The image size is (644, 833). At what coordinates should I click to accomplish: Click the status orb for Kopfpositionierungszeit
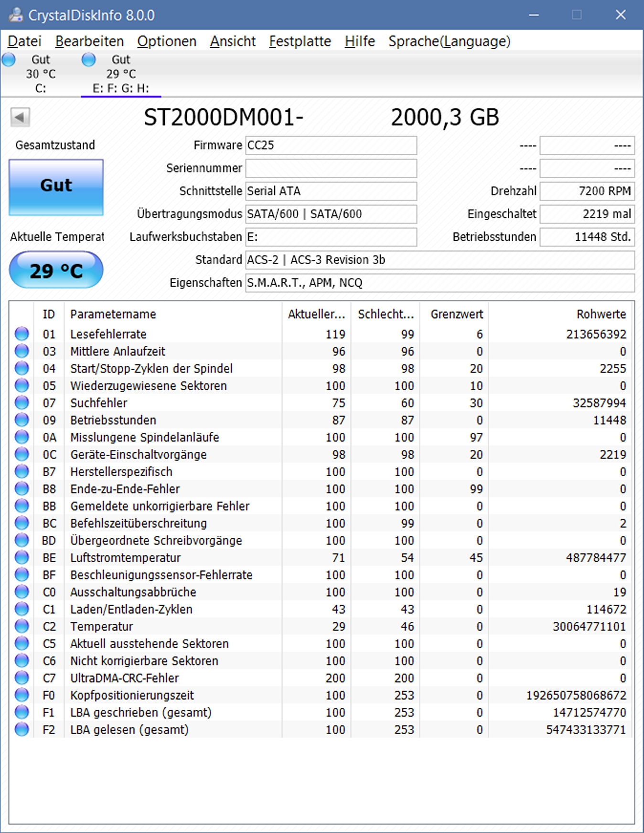(21, 695)
